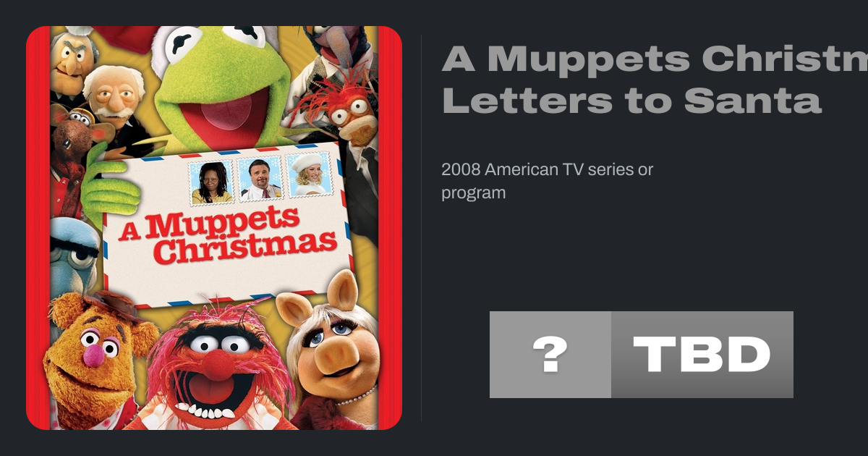Click the TBD rating label
The width and height of the screenshot is (868, 456).
[702, 355]
